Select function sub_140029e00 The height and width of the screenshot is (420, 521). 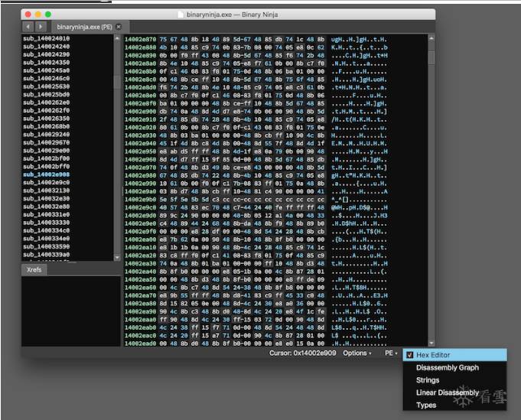pyautogui.click(x=46, y=150)
